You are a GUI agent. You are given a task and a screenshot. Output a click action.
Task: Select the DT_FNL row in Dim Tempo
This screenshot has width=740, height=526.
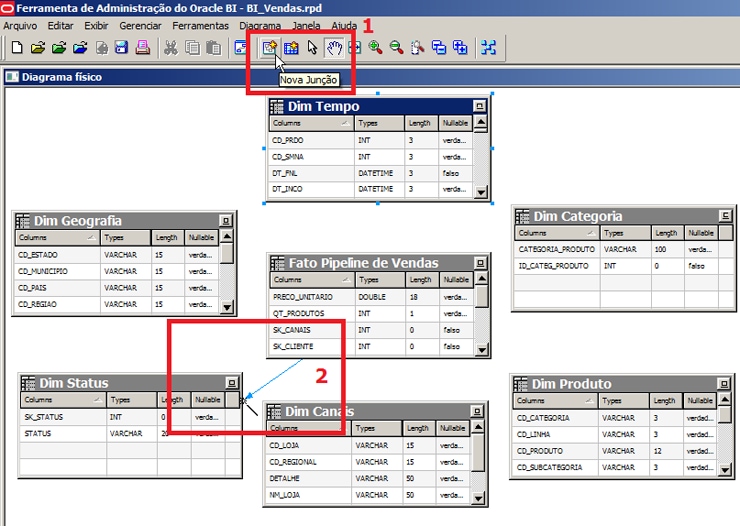371,173
